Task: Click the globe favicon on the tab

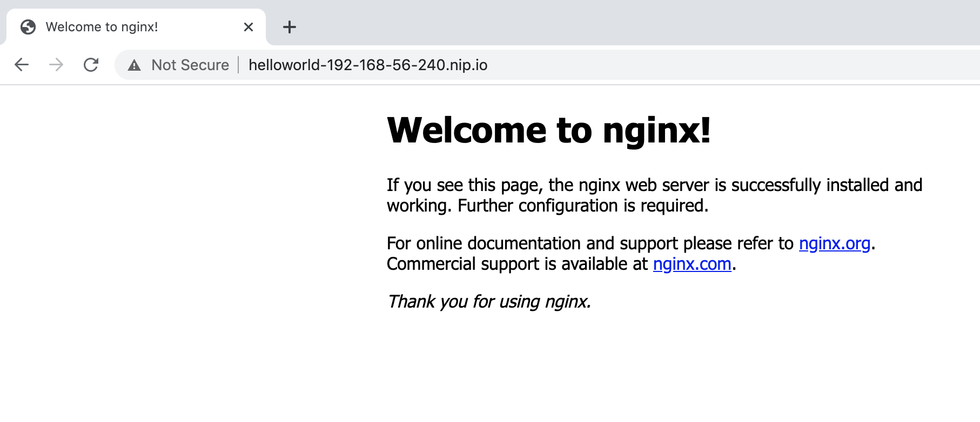Action: (x=28, y=27)
